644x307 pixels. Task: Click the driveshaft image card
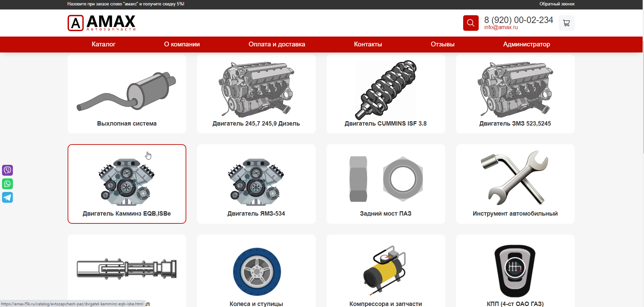127,269
